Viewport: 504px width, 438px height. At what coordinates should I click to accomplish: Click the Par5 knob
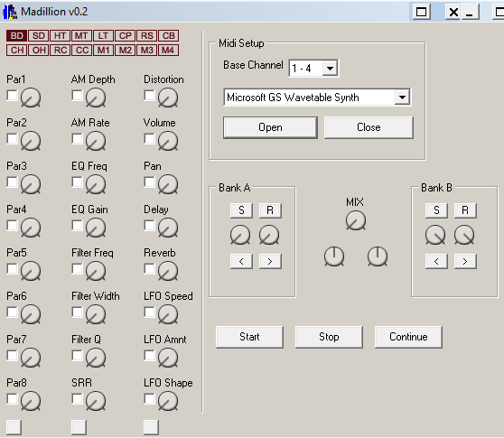[x=31, y=271]
